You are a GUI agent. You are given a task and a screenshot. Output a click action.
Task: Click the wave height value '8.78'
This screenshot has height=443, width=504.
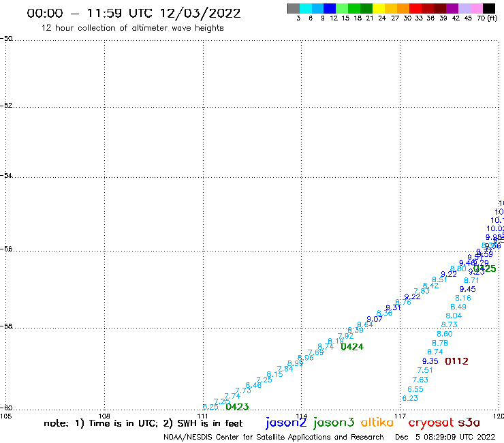[x=440, y=343]
